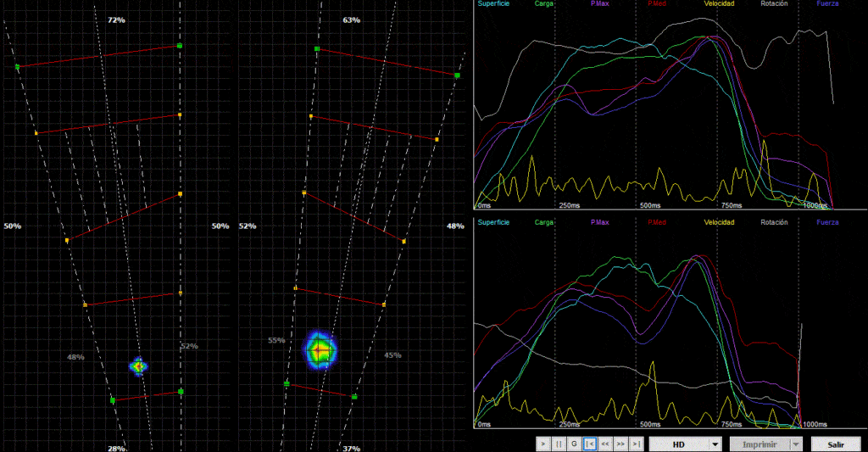The image size is (868, 452).
Task: Click the Salir button to exit
Action: point(836,444)
